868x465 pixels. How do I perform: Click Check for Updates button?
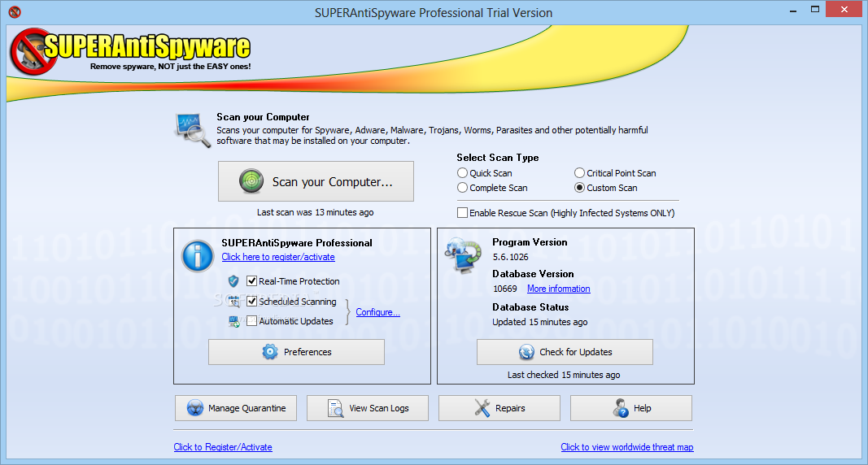point(565,352)
